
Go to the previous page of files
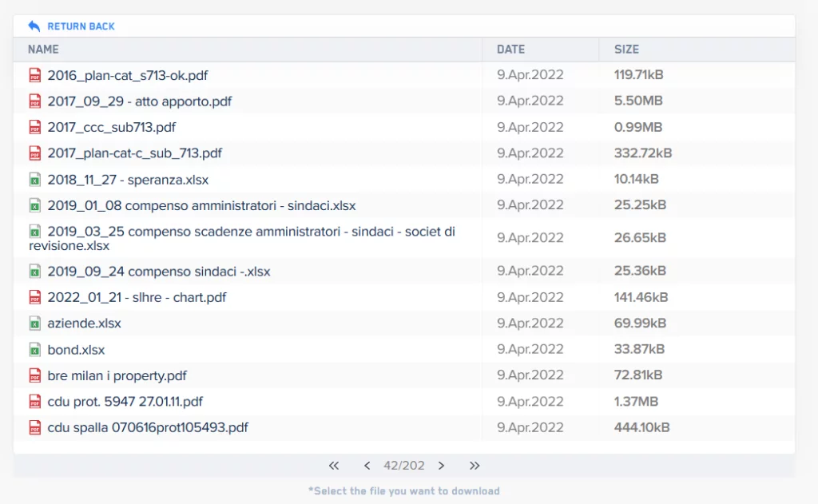[x=367, y=466]
